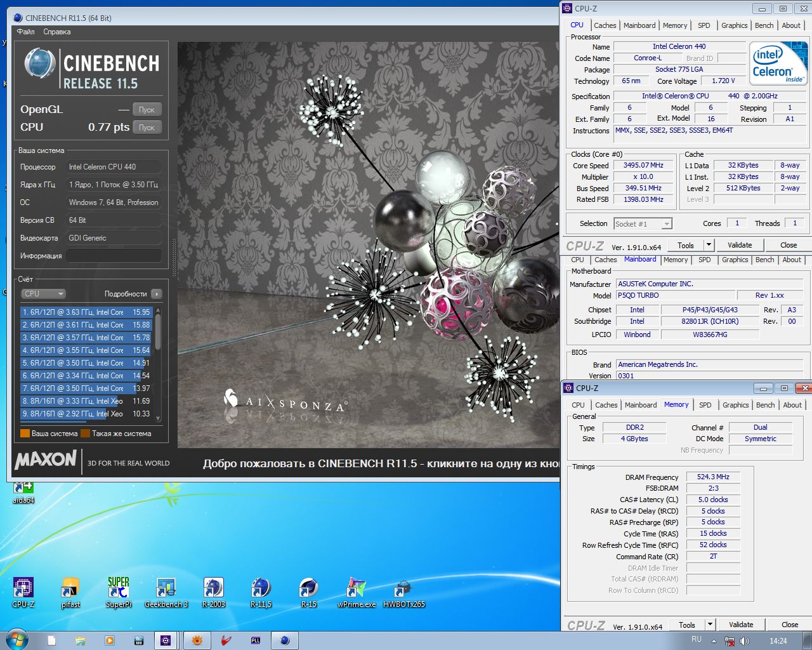The height and width of the screenshot is (650, 812).
Task: Select the Bench tab in top CPU-Z window
Action: click(x=764, y=25)
